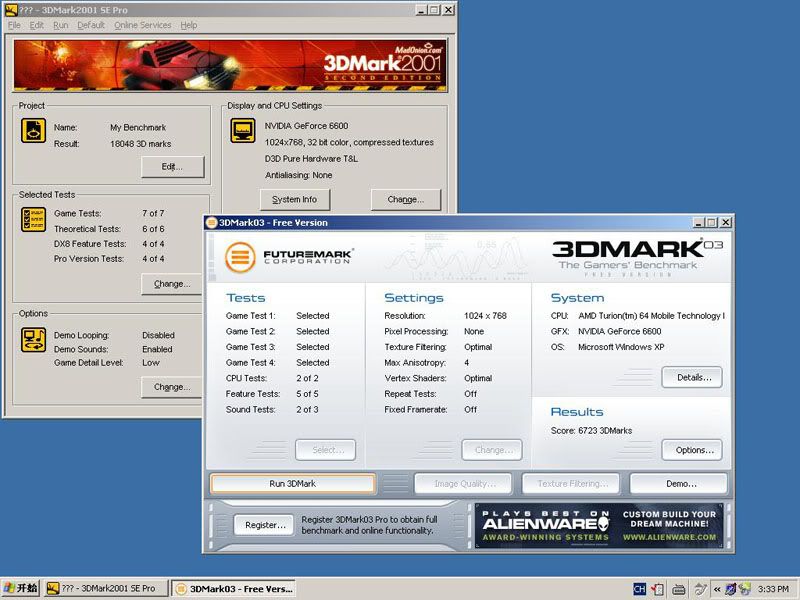The image size is (800, 600).
Task: Expand hidden tray icons with chevron arrow
Action: pyautogui.click(x=718, y=589)
